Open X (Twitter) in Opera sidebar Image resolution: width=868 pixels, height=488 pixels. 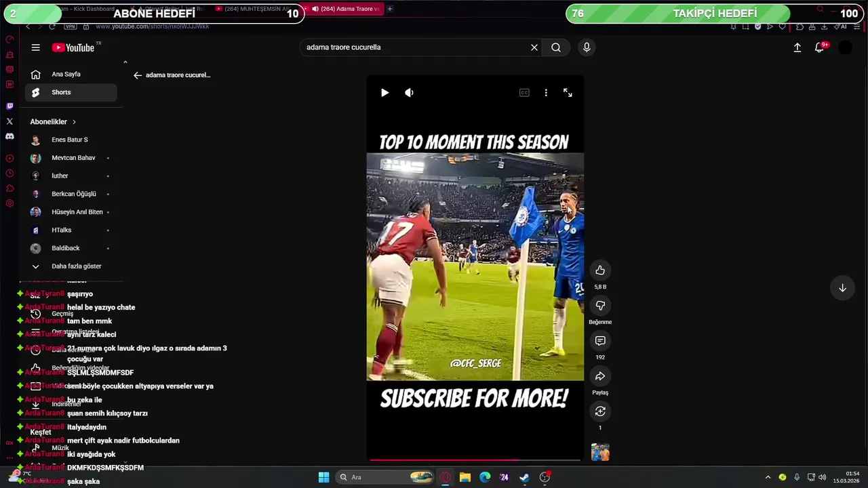click(x=9, y=121)
